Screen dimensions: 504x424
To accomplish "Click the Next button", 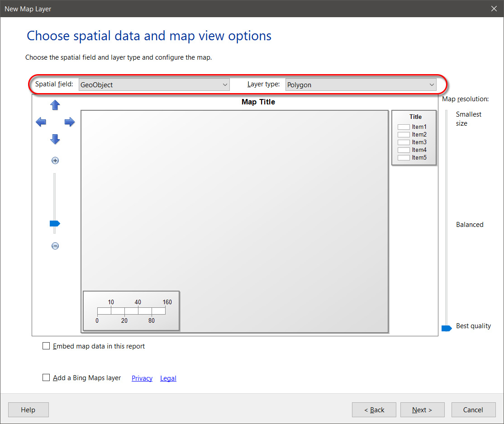I will click(422, 410).
